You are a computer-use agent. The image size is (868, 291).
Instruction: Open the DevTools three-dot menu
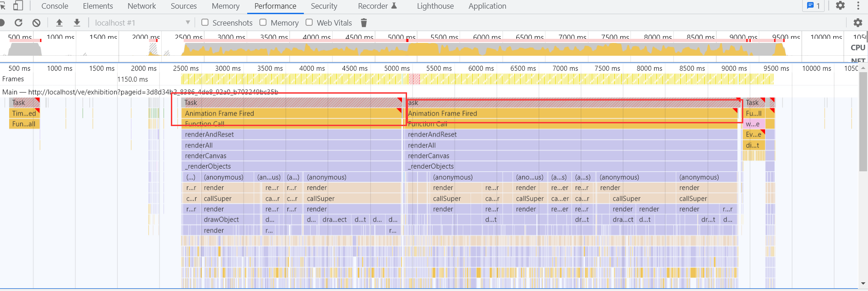[x=858, y=5]
